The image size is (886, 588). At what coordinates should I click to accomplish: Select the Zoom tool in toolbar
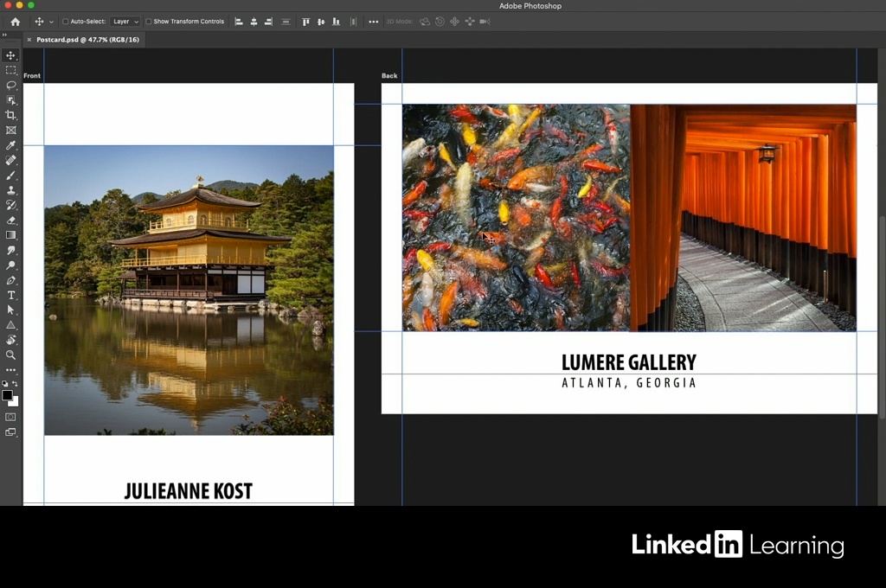pos(11,355)
